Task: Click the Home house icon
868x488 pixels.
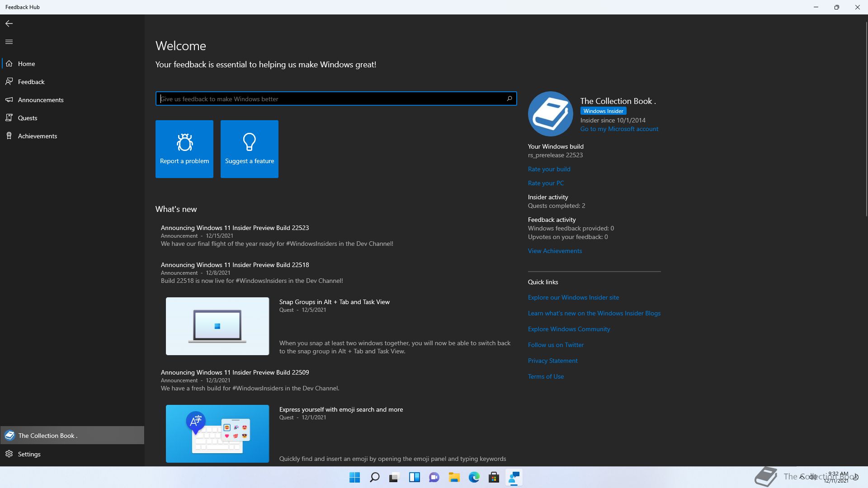Action: (x=9, y=64)
